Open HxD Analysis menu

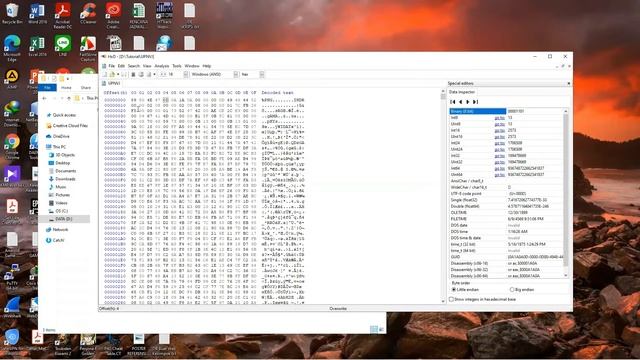click(x=162, y=66)
